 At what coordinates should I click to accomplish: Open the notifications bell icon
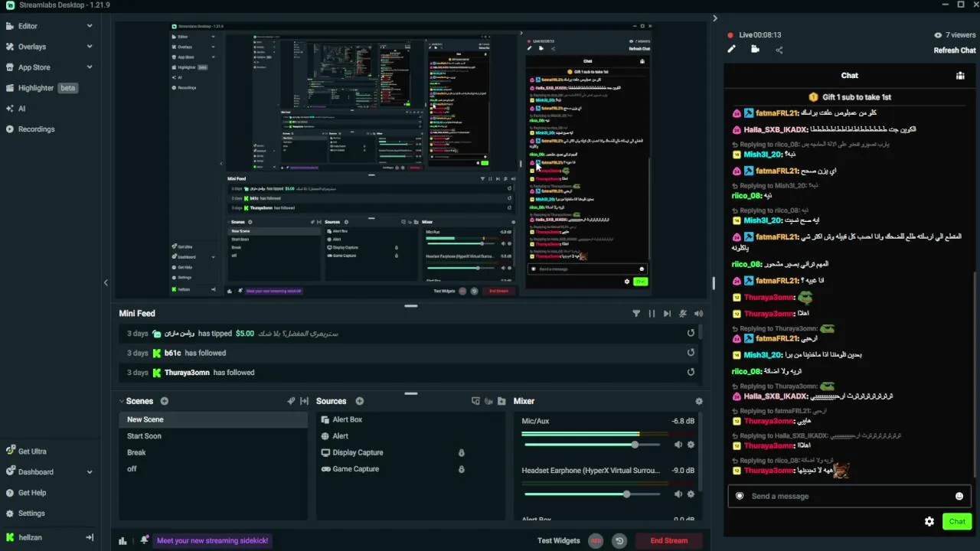click(144, 540)
